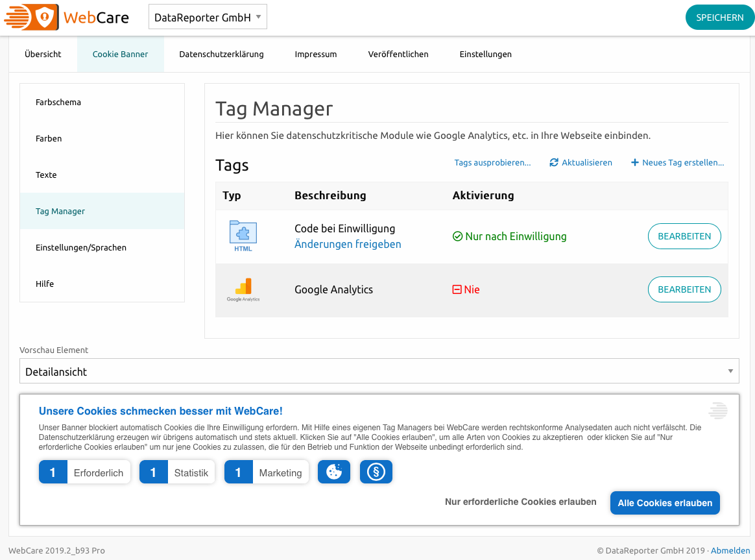Click the Änderungen freigeben link
755x560 pixels.
pos(348,245)
